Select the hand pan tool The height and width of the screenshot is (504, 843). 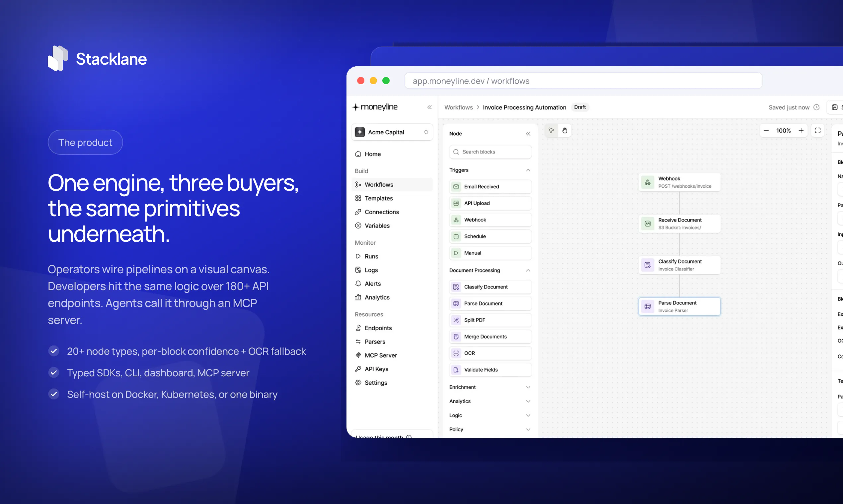tap(565, 130)
